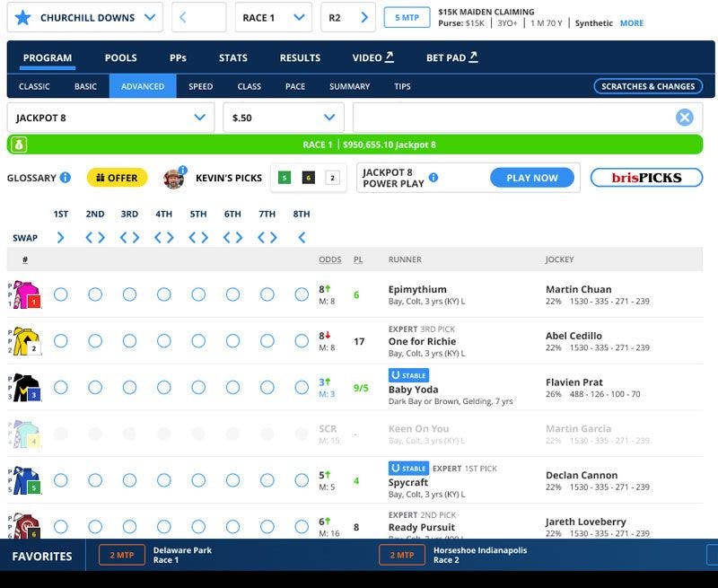Viewport: 718px width, 588px height.
Task: Clear the bet input with X icon
Action: pos(684,118)
